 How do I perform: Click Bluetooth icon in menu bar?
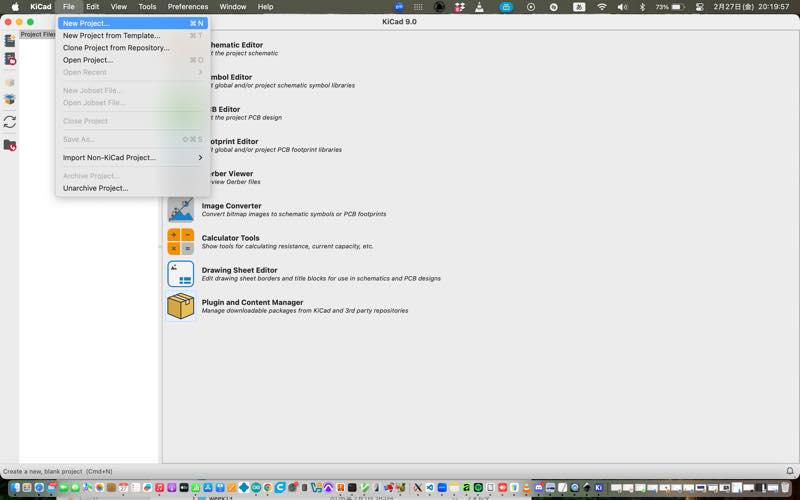[642, 7]
